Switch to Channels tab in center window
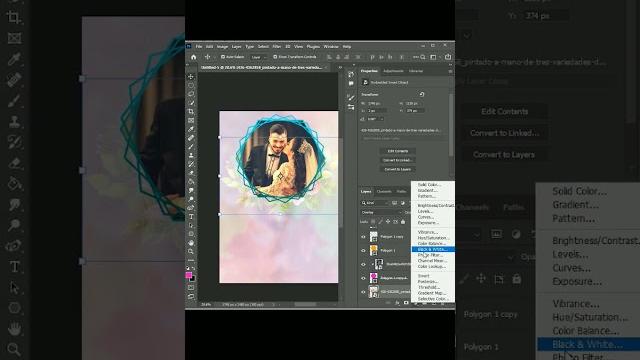640x360 pixels. 384,191
